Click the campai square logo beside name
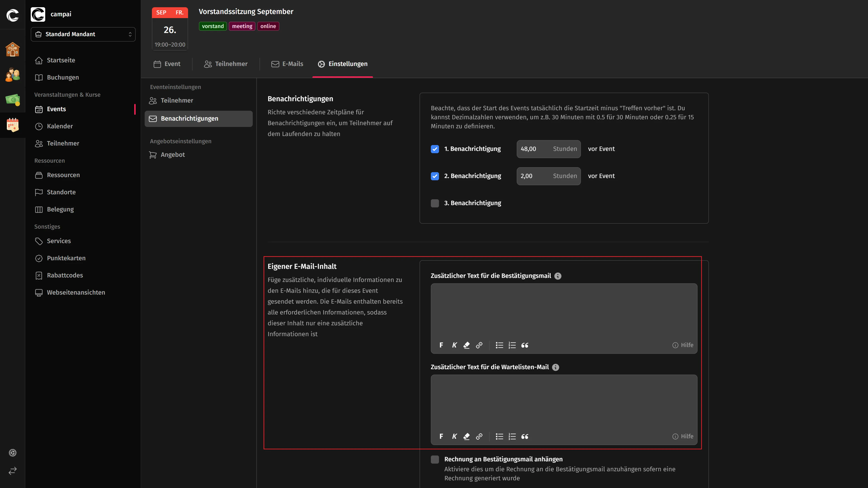The width and height of the screenshot is (868, 488). pos(38,14)
